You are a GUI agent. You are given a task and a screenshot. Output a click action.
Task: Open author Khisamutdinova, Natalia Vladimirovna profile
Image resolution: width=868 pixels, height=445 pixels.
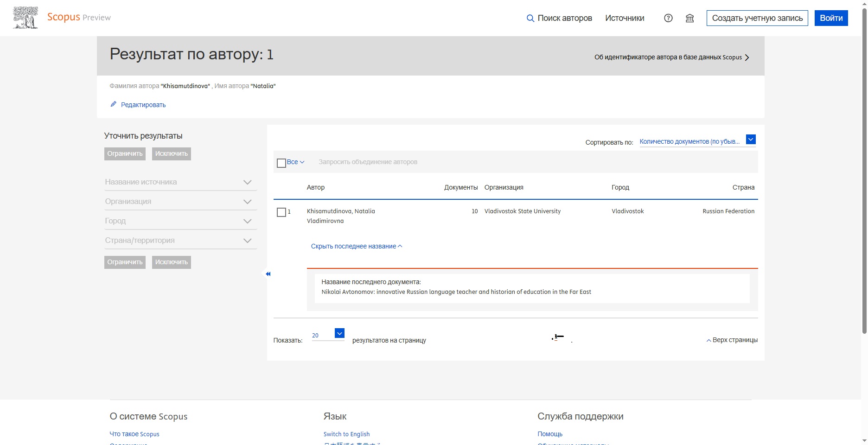340,211
